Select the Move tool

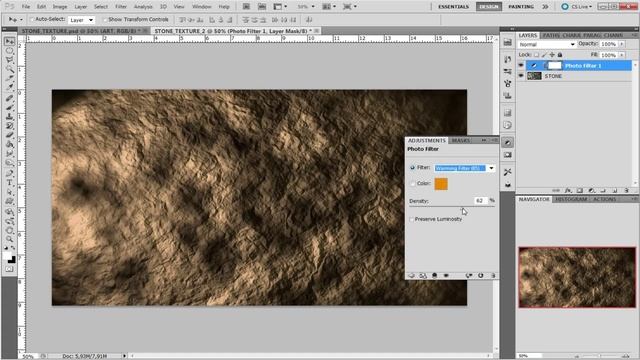pyautogui.click(x=9, y=42)
